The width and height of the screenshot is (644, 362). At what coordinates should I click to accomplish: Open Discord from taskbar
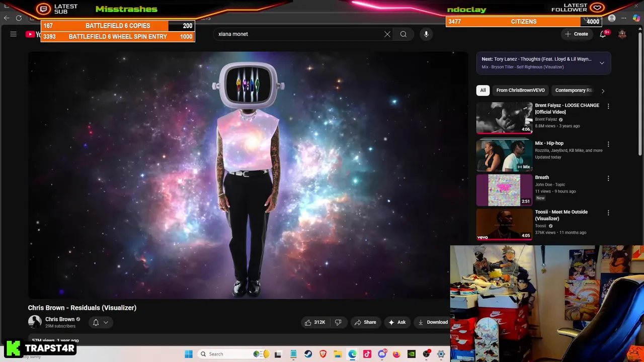(382, 354)
